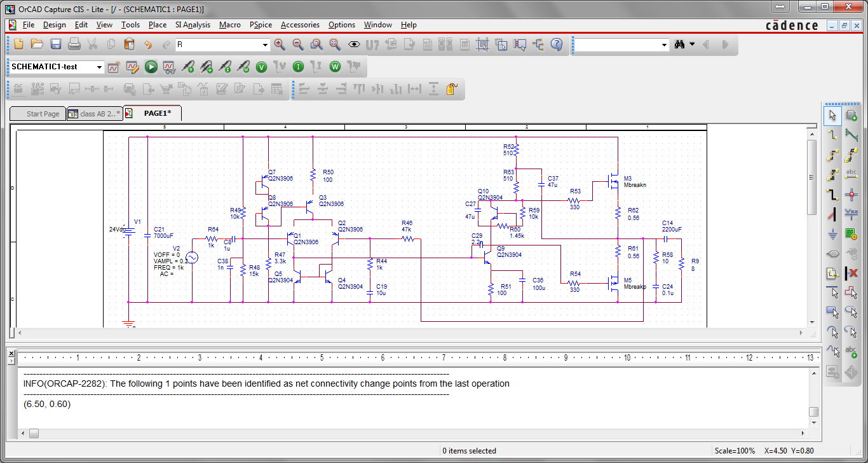Click the Open folder icon

point(37,45)
